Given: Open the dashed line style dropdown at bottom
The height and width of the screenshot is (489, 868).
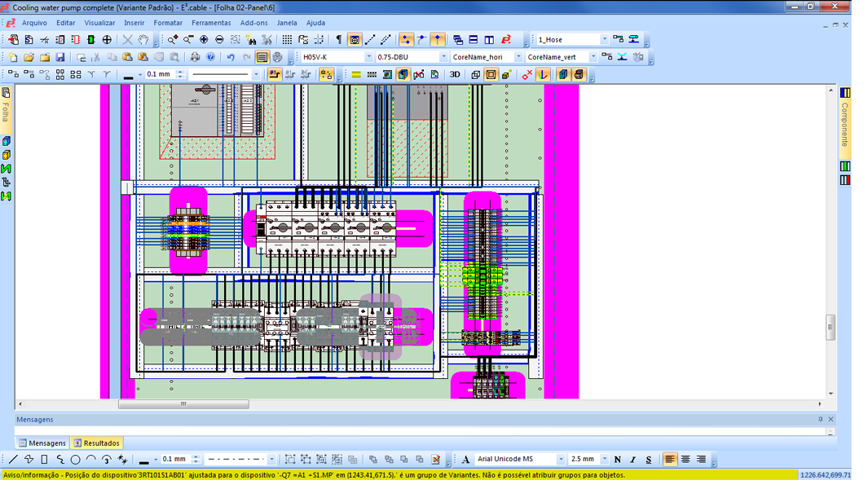Looking at the screenshot, I should pos(271,459).
